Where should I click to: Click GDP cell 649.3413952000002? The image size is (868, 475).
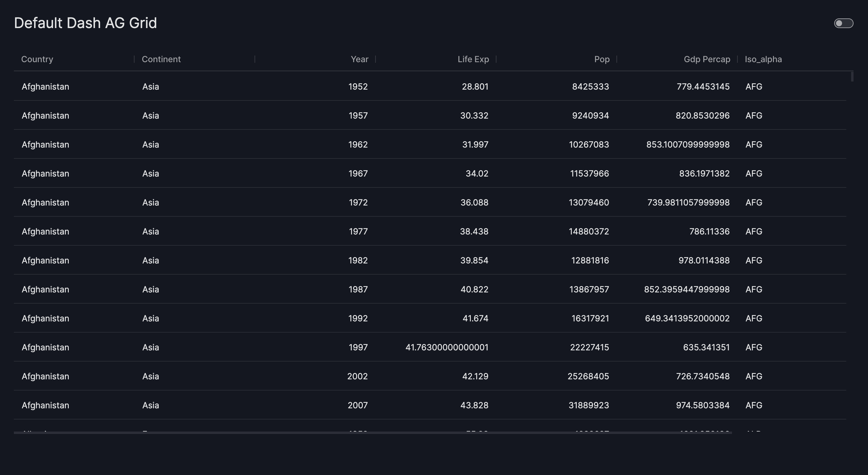point(687,319)
